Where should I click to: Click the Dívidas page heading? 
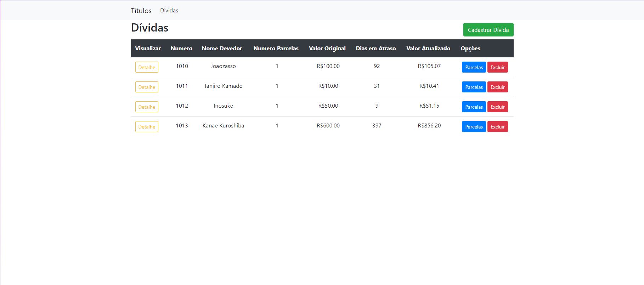(149, 28)
